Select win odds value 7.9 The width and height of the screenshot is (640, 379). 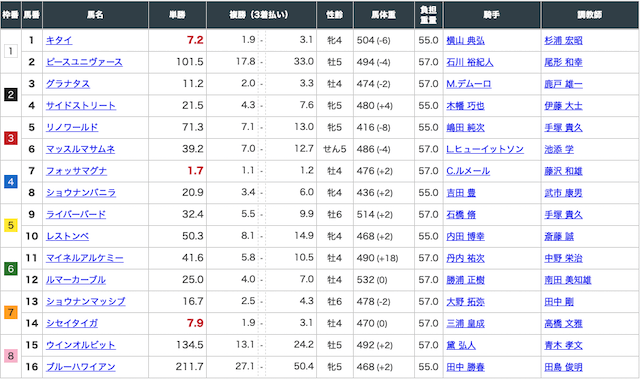pos(195,323)
